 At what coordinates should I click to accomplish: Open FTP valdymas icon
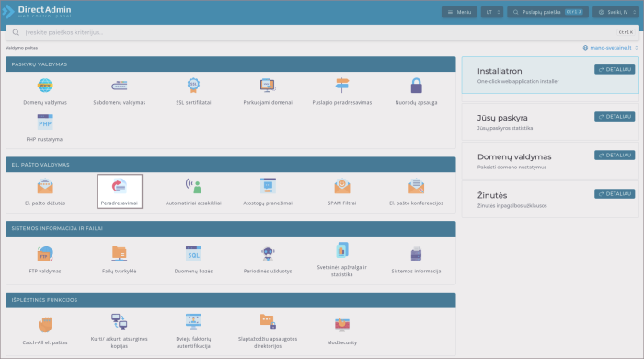(45, 254)
